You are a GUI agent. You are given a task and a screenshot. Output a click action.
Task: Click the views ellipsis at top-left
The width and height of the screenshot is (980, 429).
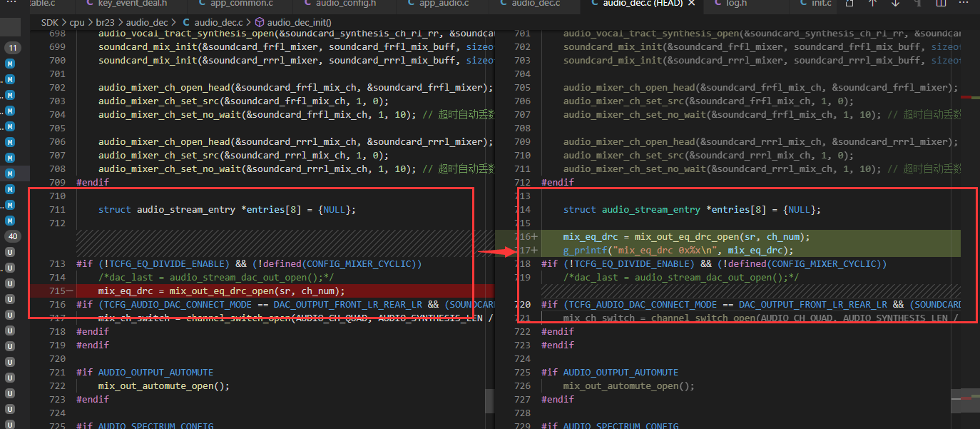pos(11,4)
